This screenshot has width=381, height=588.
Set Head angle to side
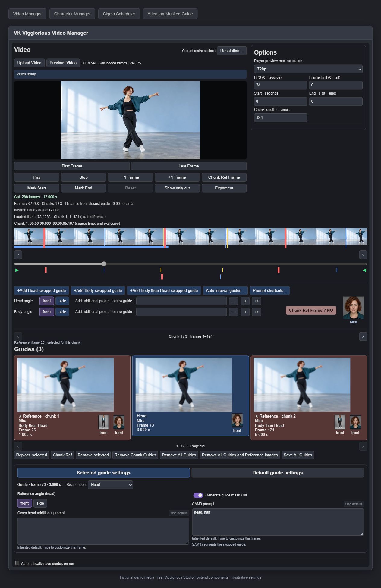point(62,301)
